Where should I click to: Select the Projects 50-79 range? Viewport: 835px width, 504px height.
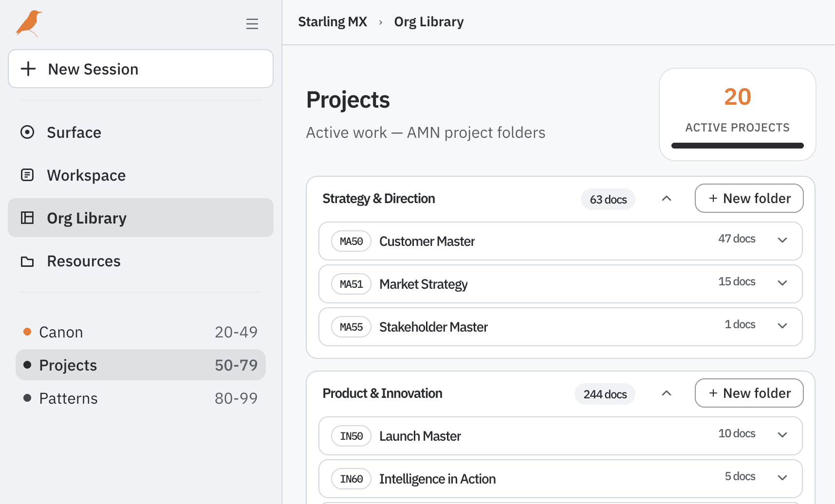[x=141, y=365]
